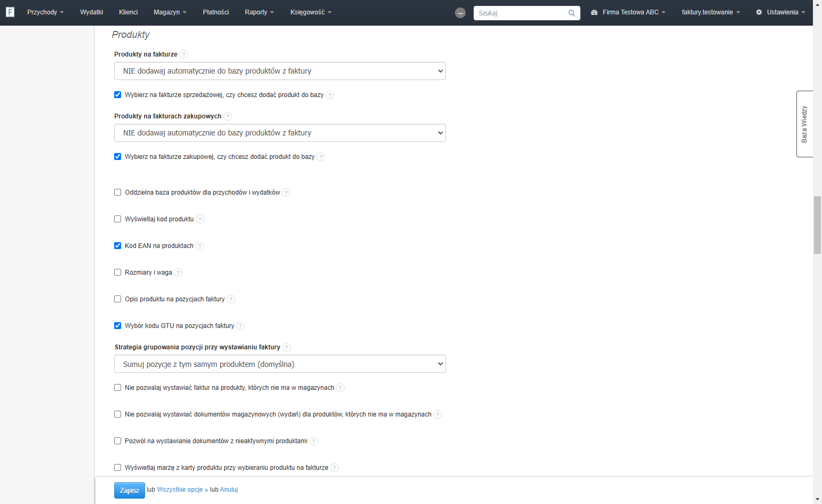Viewport: 822px width, 504px height.
Task: Click the Anuluj link
Action: coord(229,490)
